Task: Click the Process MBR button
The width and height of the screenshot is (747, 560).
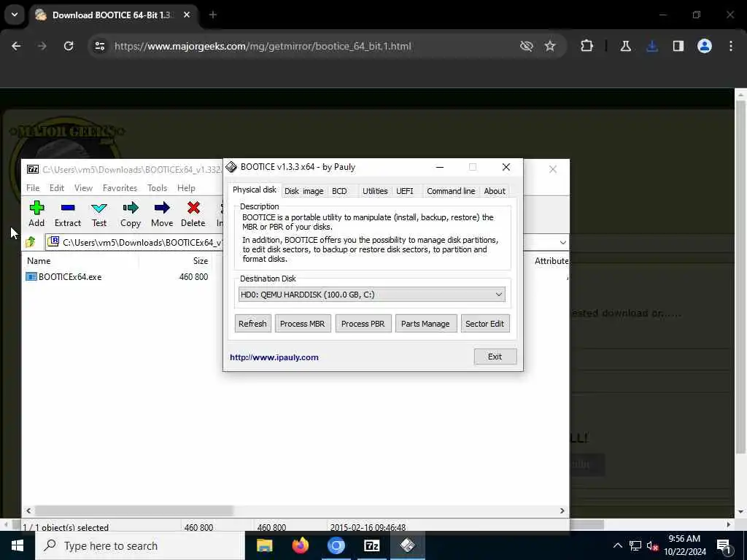Action: coord(303,323)
